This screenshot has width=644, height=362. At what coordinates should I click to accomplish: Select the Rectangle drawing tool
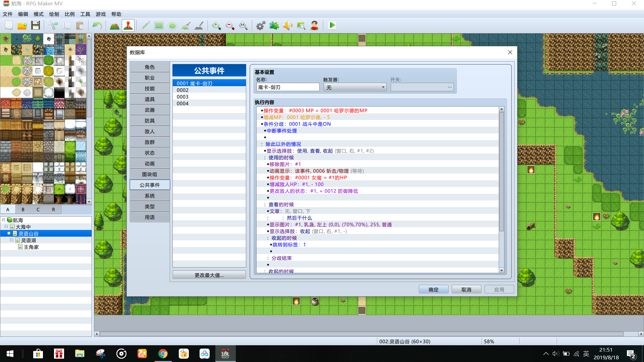pos(159,25)
